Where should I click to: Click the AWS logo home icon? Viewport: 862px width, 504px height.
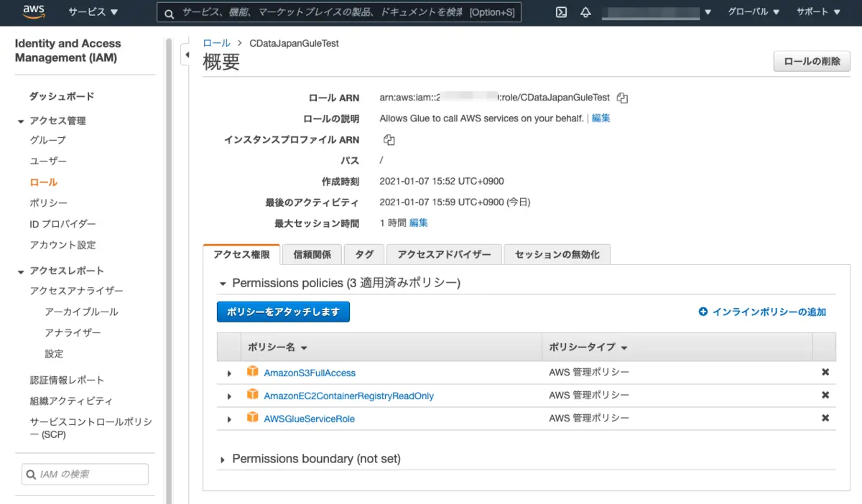click(34, 12)
